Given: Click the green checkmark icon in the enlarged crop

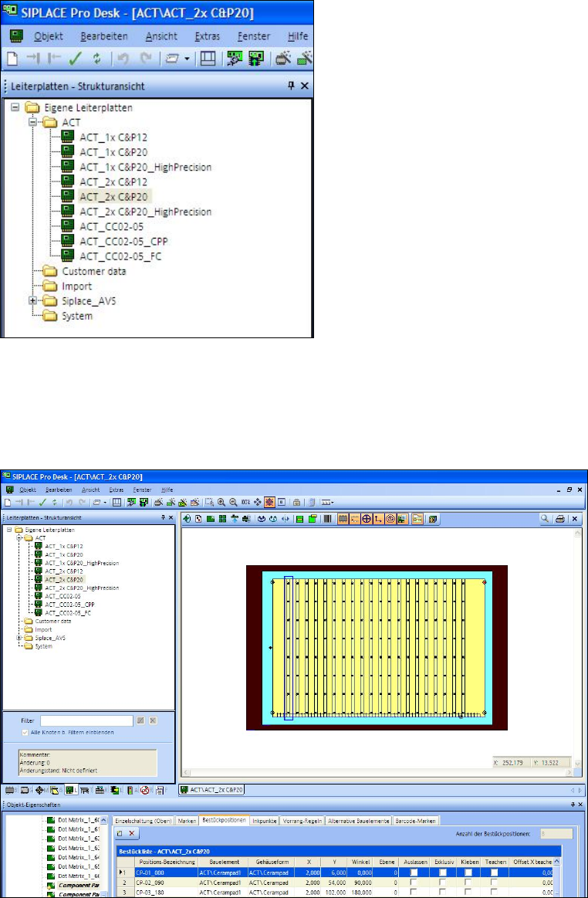Looking at the screenshot, I should pos(73,59).
